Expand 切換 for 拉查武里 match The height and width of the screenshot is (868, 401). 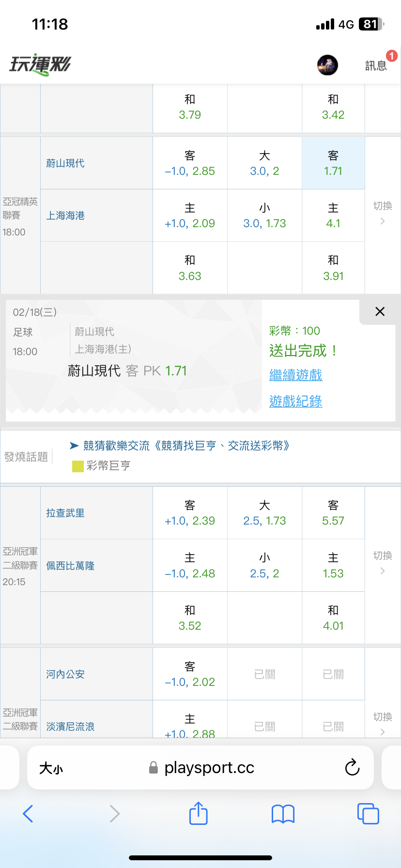click(x=383, y=563)
